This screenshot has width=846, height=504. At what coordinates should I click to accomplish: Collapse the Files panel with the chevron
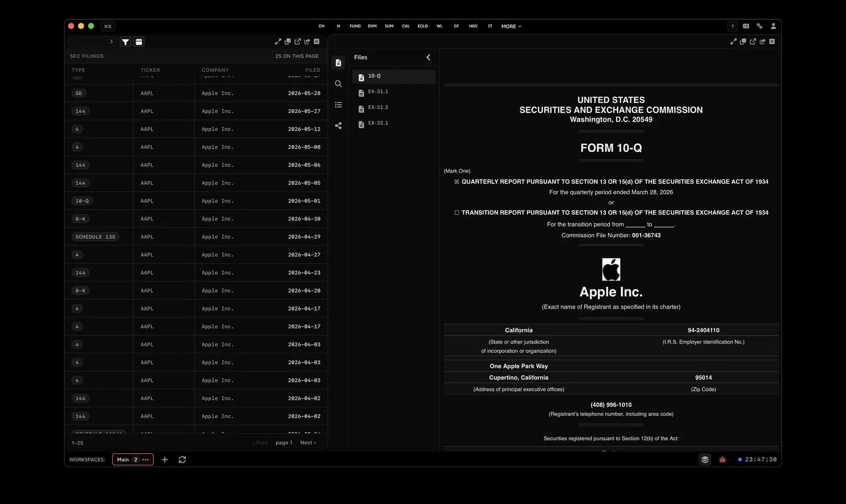point(428,58)
